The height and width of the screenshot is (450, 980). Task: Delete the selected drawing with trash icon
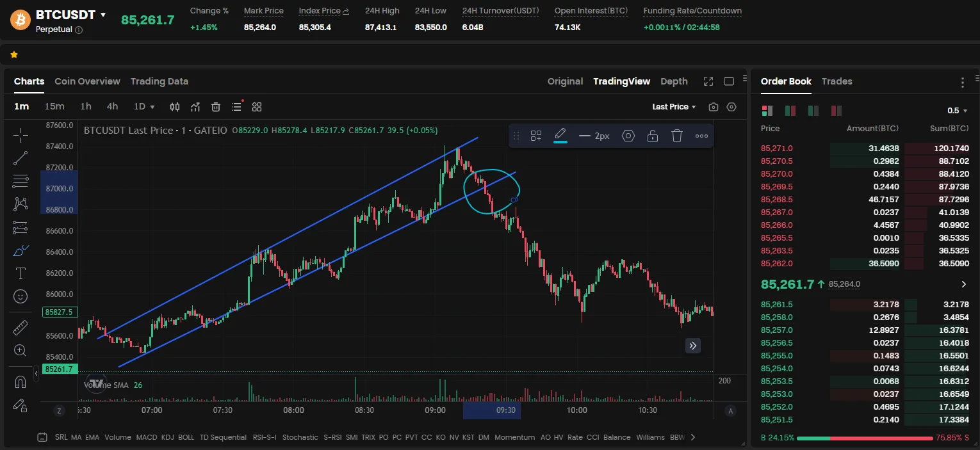coord(677,136)
